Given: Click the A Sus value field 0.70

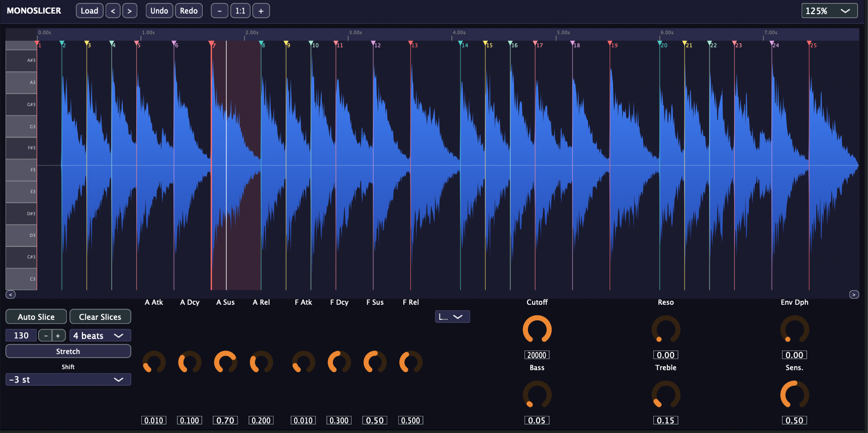Looking at the screenshot, I should click(x=225, y=420).
